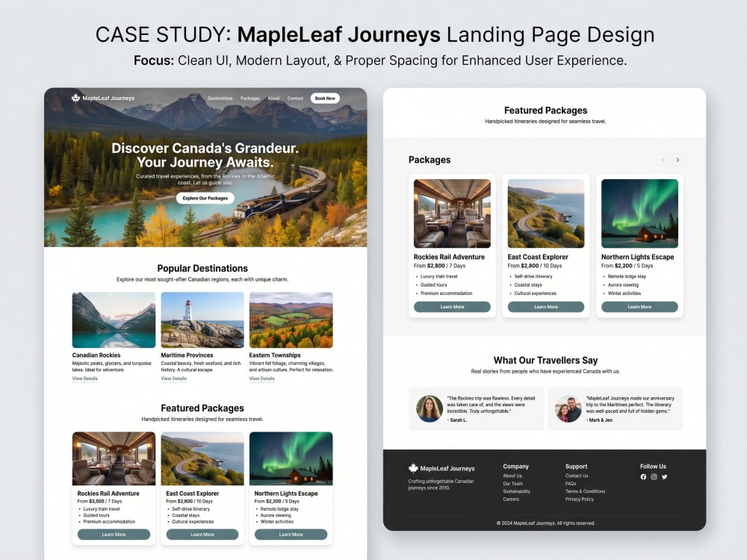
Task: Click the Facebook icon under Follow Us
Action: (643, 476)
